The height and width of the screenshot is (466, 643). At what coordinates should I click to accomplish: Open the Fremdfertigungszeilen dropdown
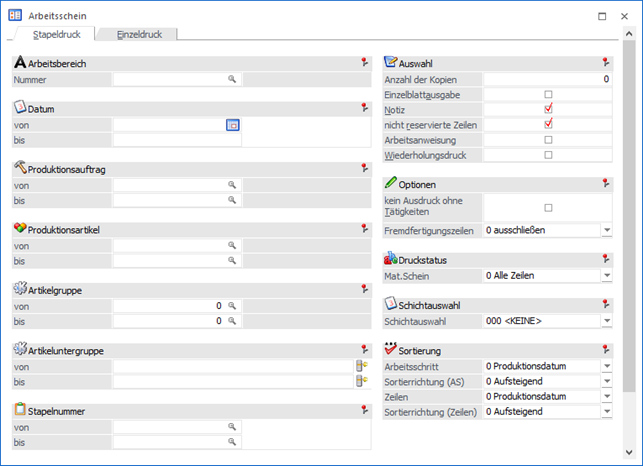pyautogui.click(x=606, y=230)
